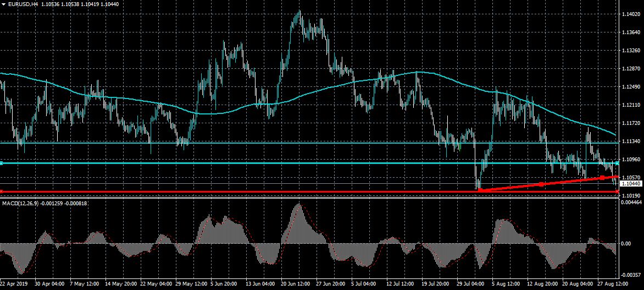Click the MACD(12,26,9) indicator label

coord(19,204)
